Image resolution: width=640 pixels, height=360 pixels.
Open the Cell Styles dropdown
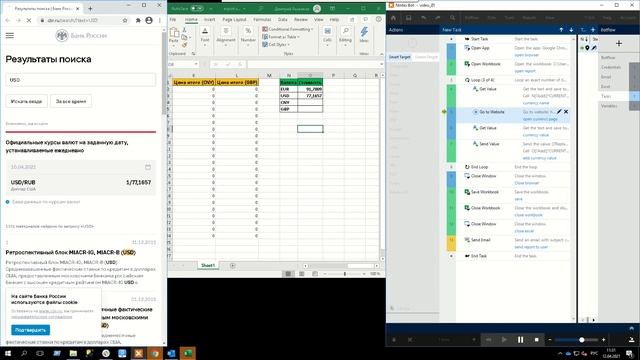(x=276, y=44)
